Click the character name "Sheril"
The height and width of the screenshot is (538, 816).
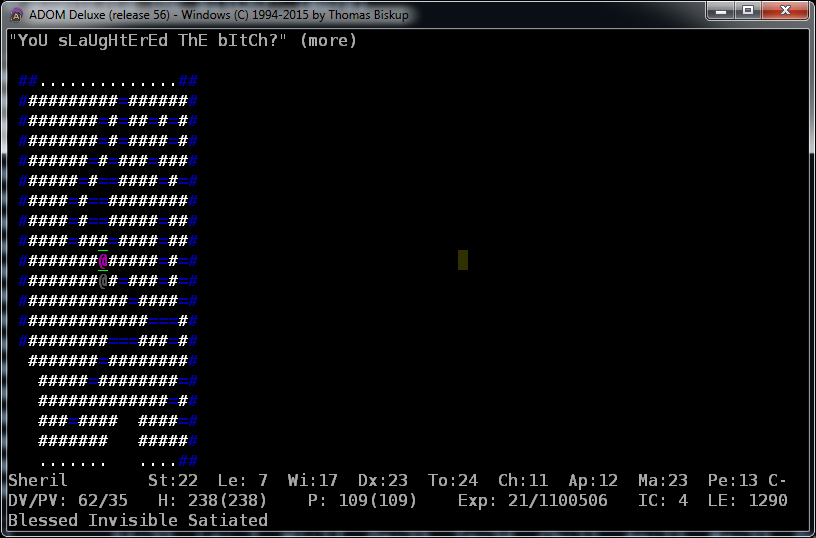38,480
